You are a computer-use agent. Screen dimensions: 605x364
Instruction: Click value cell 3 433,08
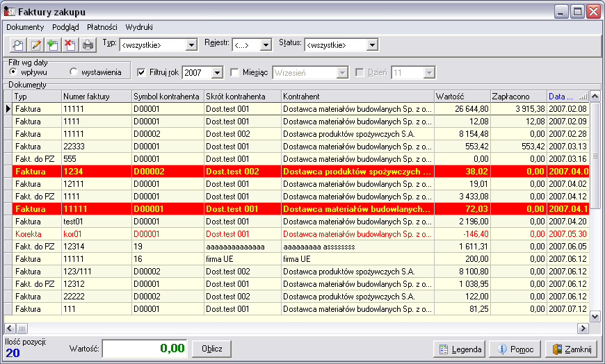(x=462, y=197)
